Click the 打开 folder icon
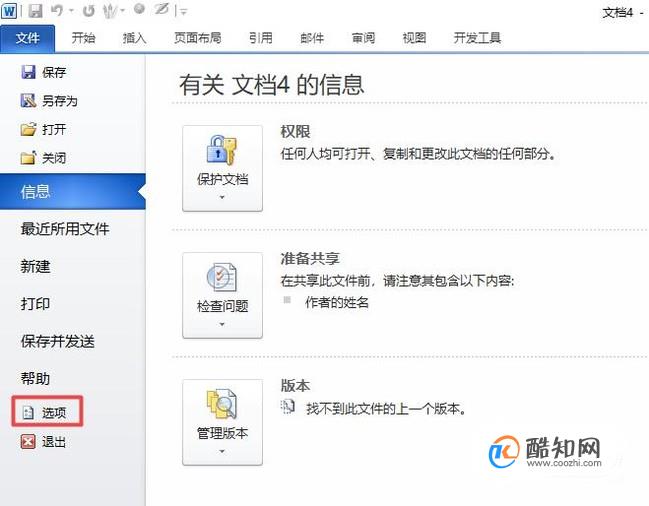Viewport: 649px width, 506px height. [28, 129]
